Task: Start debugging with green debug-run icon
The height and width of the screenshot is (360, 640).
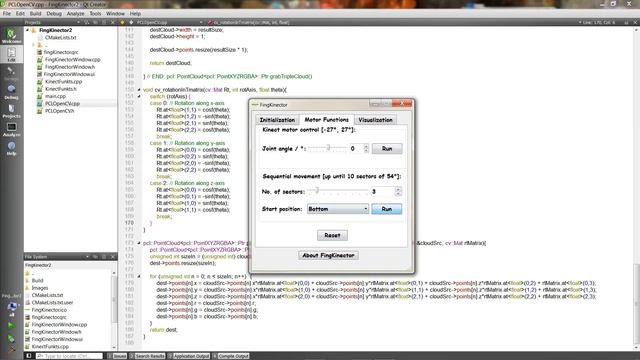Action: pyautogui.click(x=11, y=338)
